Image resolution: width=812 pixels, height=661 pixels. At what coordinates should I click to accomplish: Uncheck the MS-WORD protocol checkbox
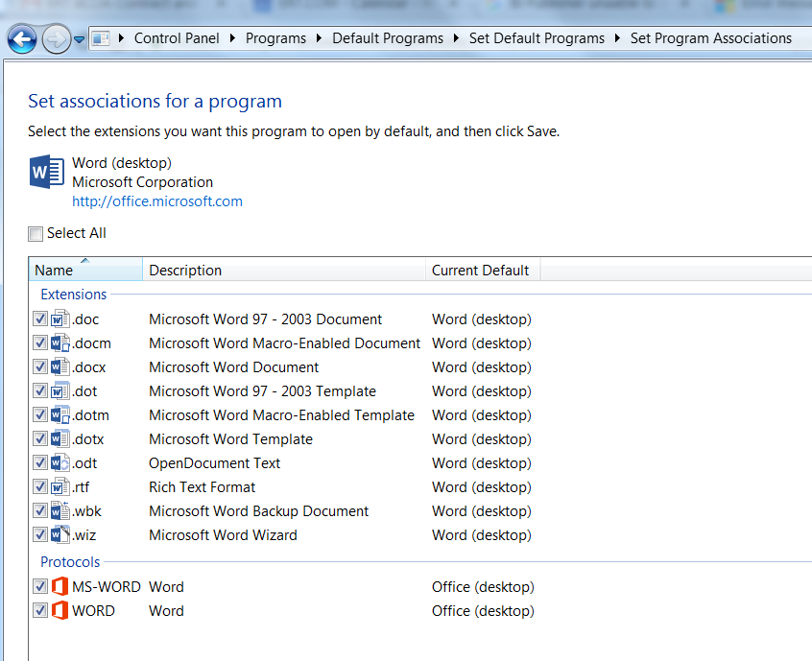coord(40,586)
